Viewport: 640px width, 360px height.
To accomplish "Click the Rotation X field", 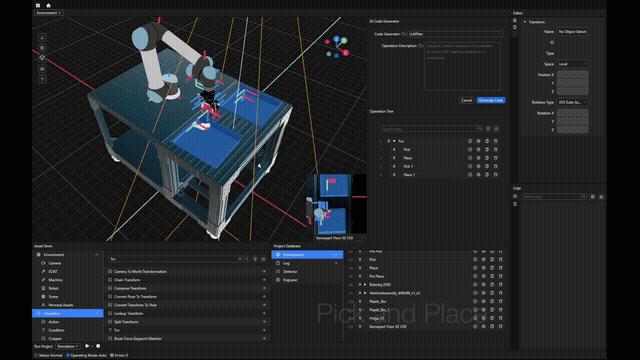I will 572,113.
